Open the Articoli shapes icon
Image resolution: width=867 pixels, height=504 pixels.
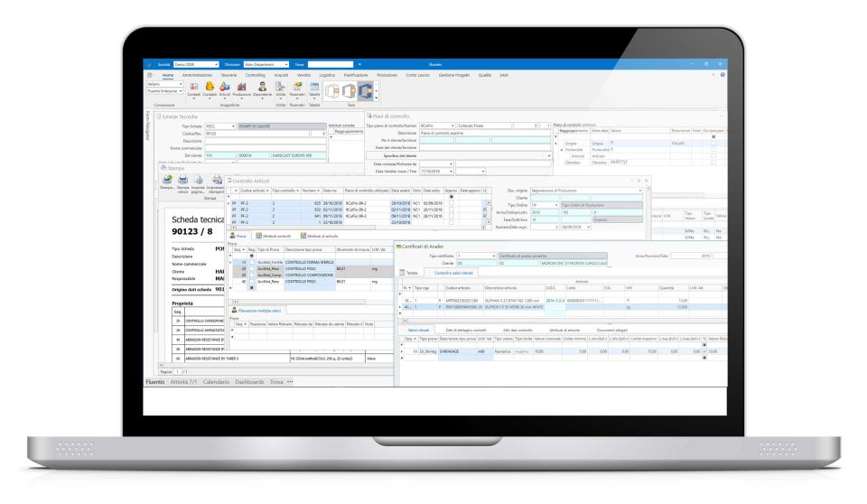225,89
